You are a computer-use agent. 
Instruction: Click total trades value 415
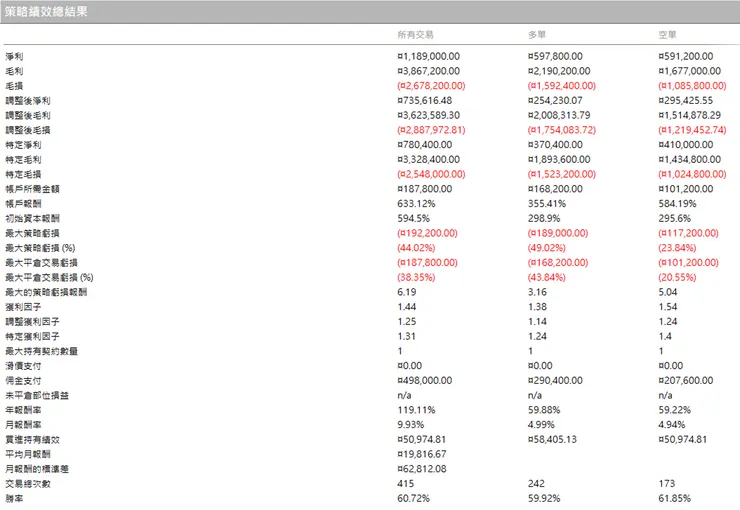(406, 484)
